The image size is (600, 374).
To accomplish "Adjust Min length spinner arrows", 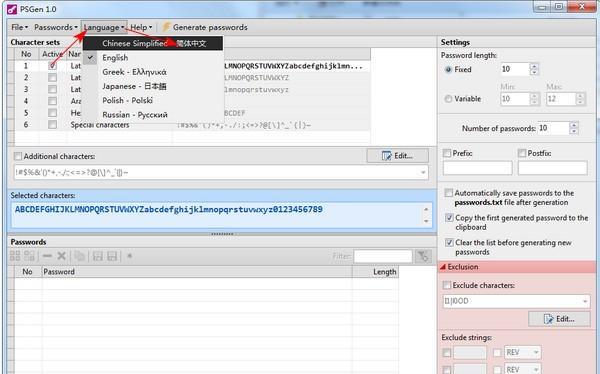I will tap(534, 99).
